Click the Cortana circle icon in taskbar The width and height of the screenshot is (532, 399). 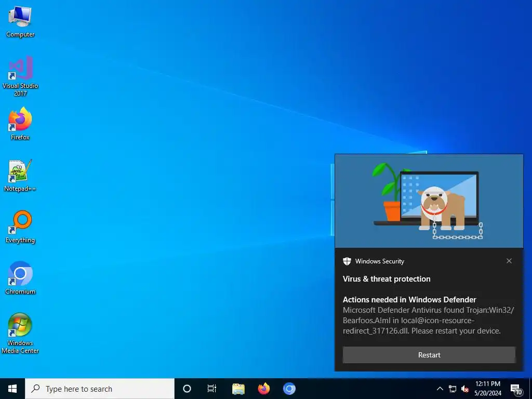pos(187,389)
